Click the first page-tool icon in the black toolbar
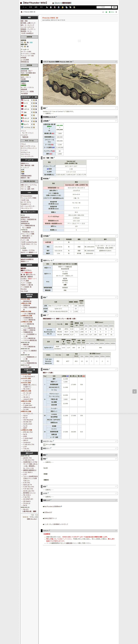The height and width of the screenshot is (644, 138). (47, 7)
